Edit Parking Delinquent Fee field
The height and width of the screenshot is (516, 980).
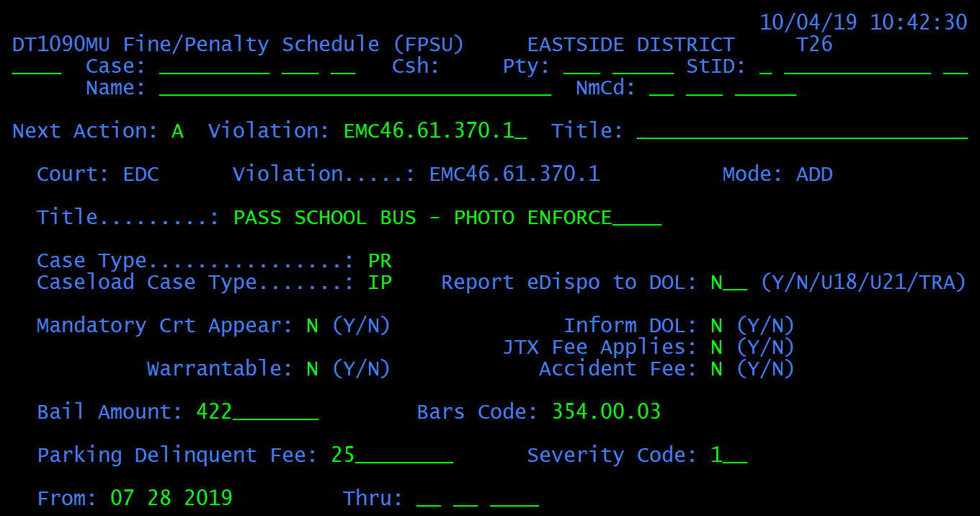[x=392, y=455]
